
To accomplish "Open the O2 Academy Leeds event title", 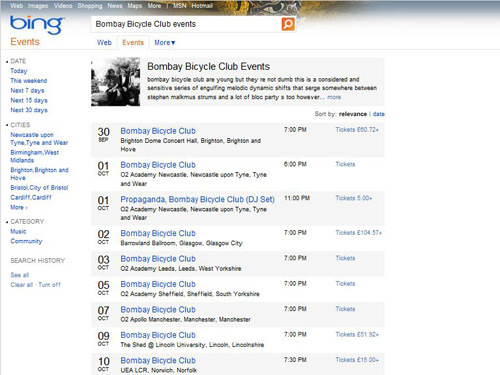I will (x=158, y=259).
